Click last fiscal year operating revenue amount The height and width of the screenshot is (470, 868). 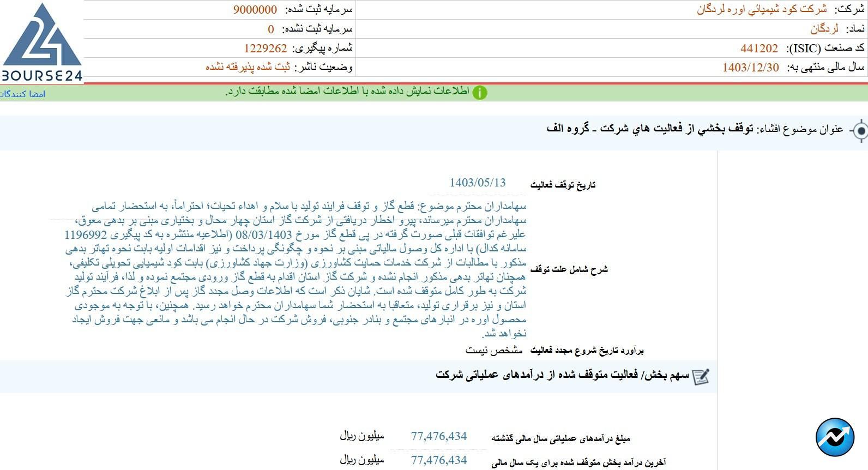(439, 436)
